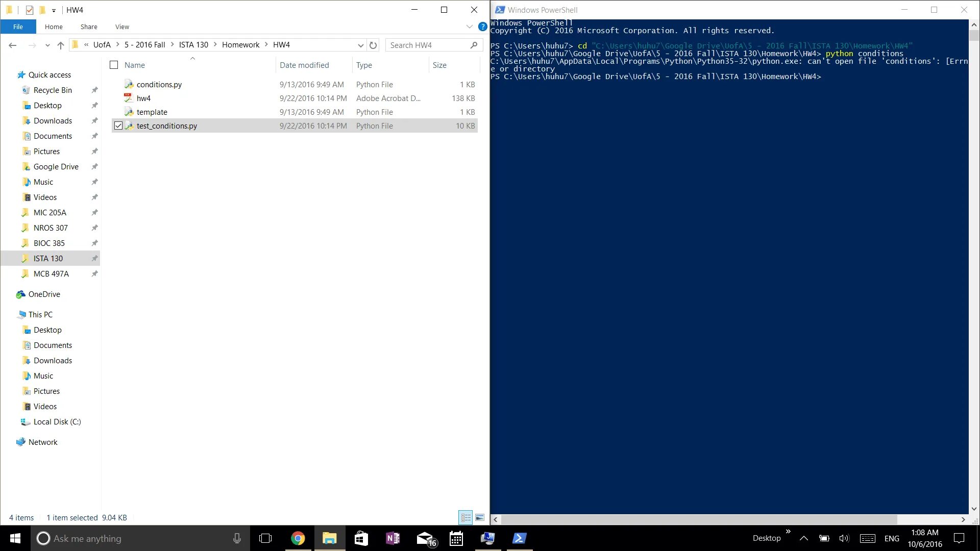The height and width of the screenshot is (551, 980).
Task: Switch to Details view layout icon
Action: point(465,517)
